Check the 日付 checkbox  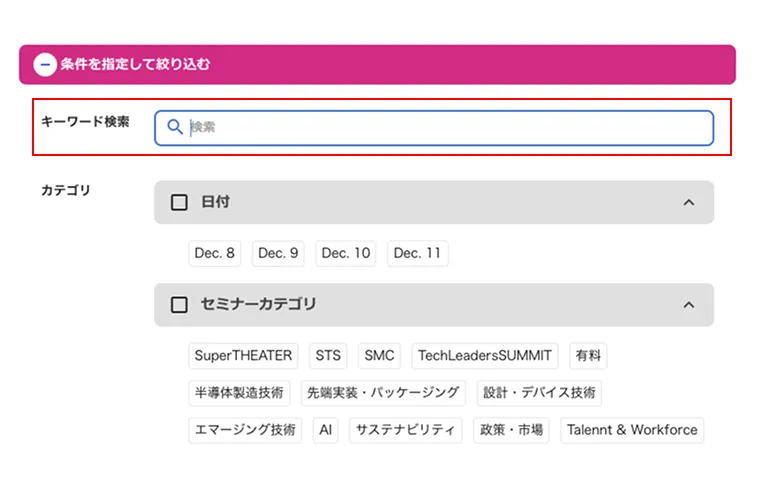pos(179,202)
